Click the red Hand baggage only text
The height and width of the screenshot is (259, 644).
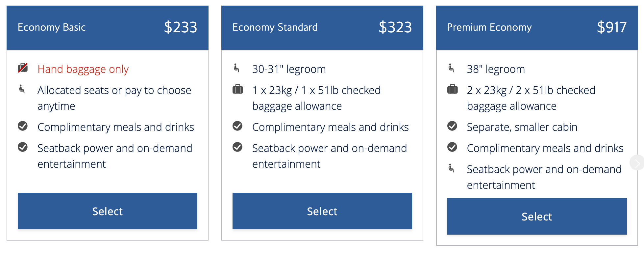point(83,69)
